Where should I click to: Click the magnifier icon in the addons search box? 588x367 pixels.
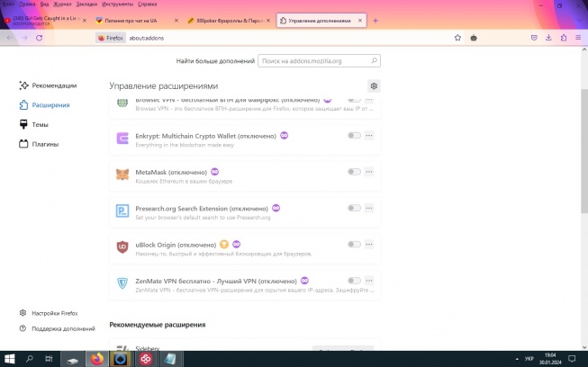374,60
